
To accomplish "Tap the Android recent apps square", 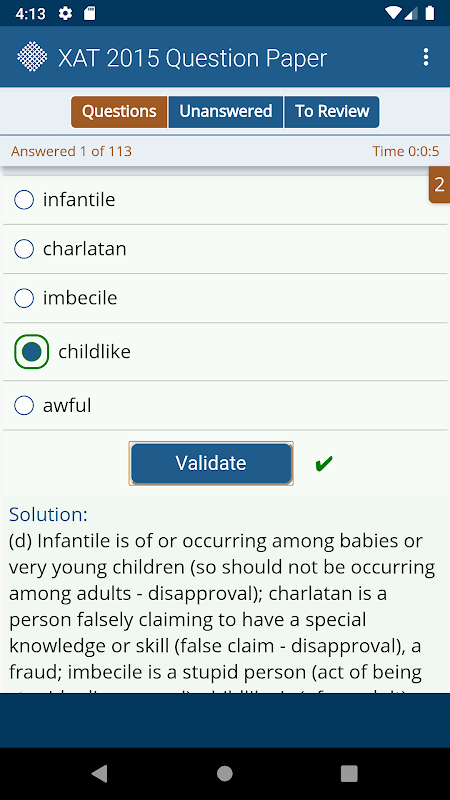I will pos(349,773).
